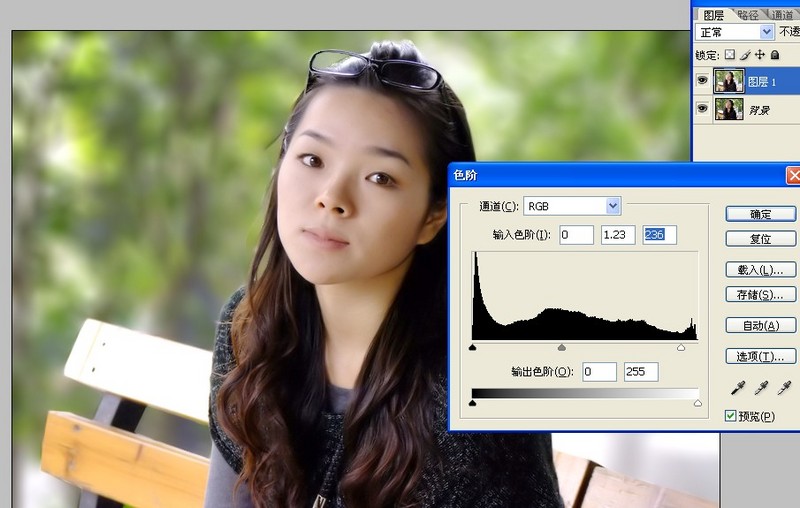This screenshot has height=508, width=800.
Task: Click output levels field showing 255
Action: 641,372
